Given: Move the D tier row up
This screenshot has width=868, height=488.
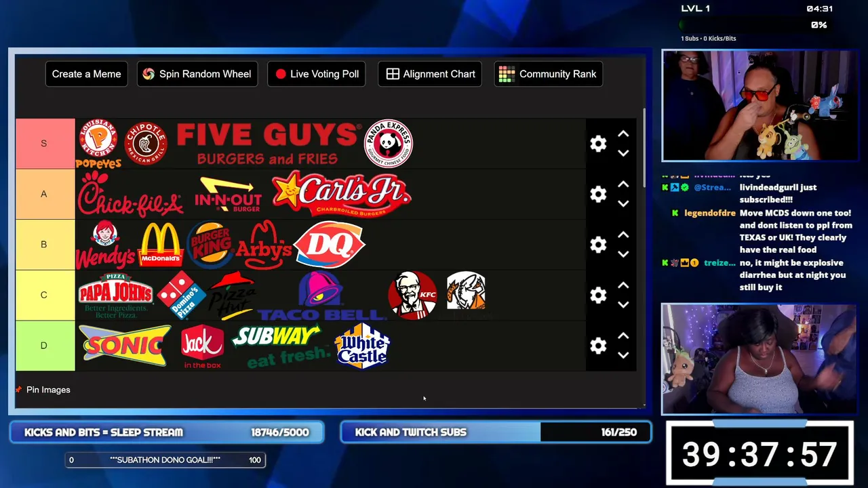Looking at the screenshot, I should pyautogui.click(x=623, y=336).
